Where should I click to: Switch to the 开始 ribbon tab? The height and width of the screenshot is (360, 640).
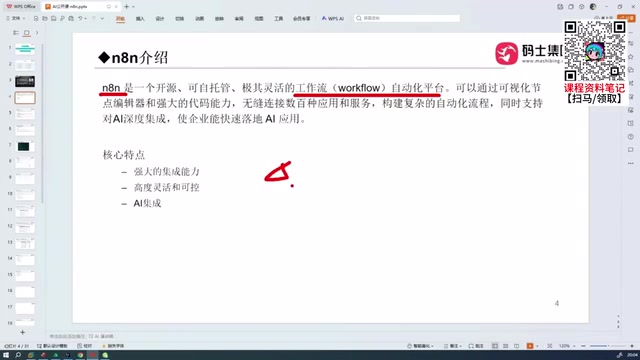[120, 19]
